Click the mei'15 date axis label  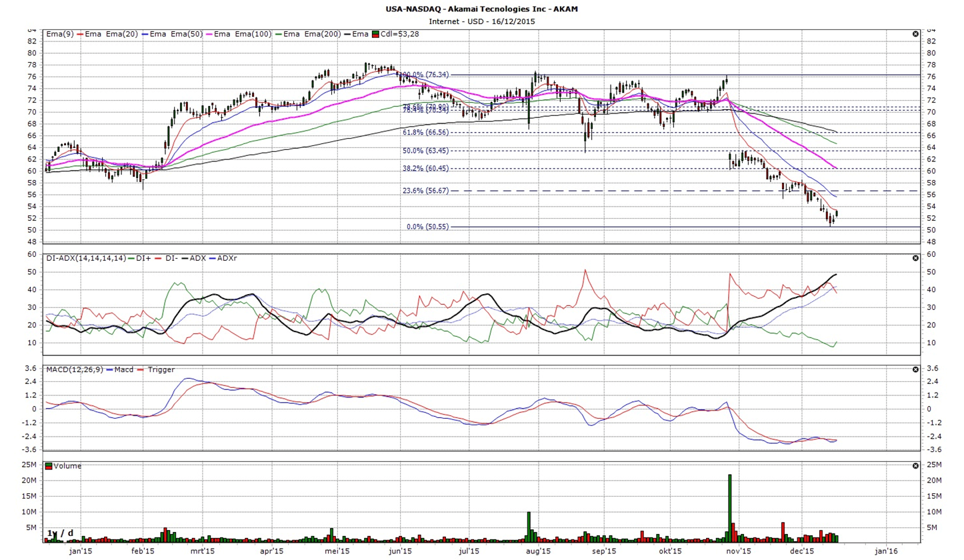[x=337, y=551]
